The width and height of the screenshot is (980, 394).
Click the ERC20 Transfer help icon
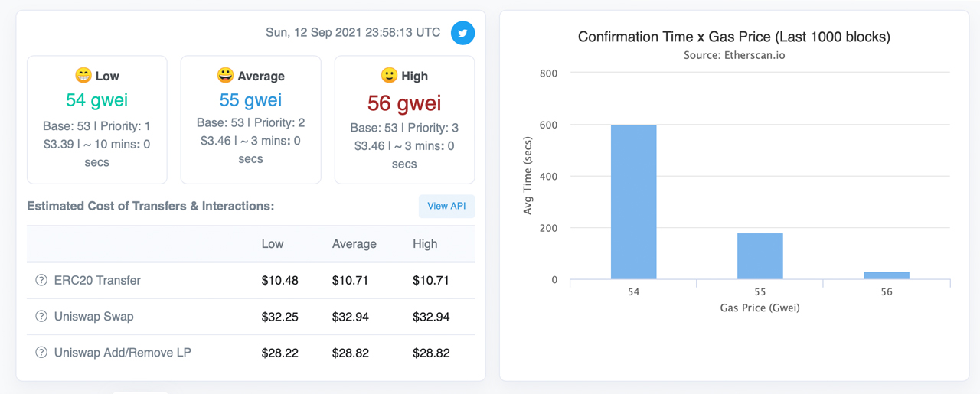pos(41,281)
